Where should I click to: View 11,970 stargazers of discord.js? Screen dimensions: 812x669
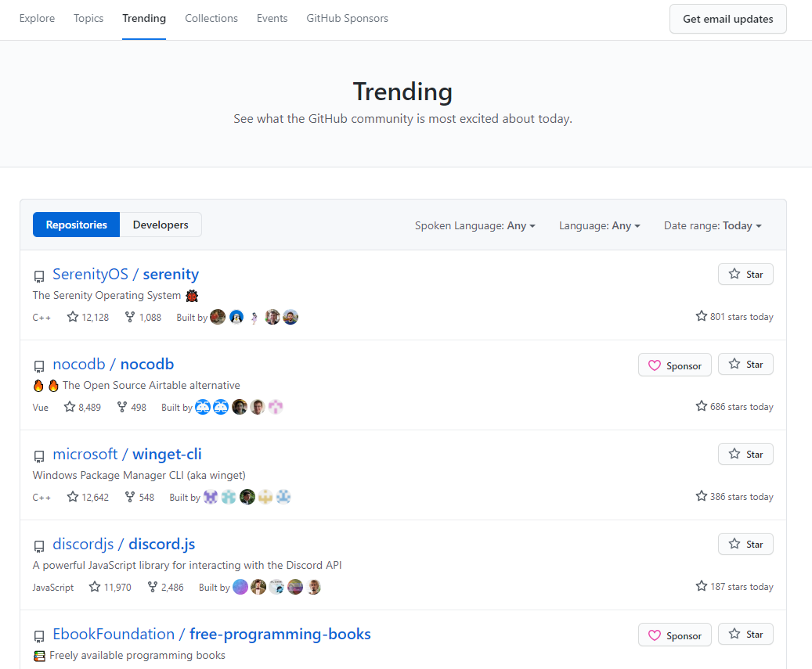click(110, 588)
